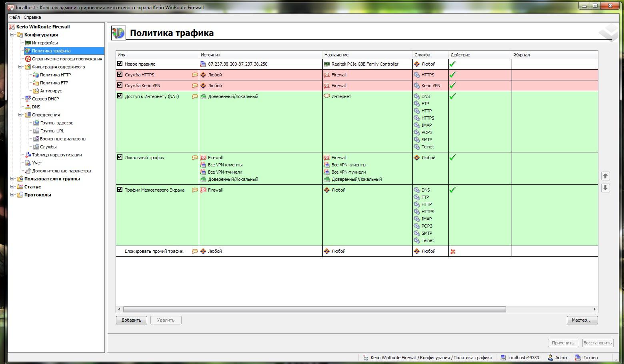Click the Политика трафика header icon
This screenshot has height=364, width=624.
[x=118, y=33]
